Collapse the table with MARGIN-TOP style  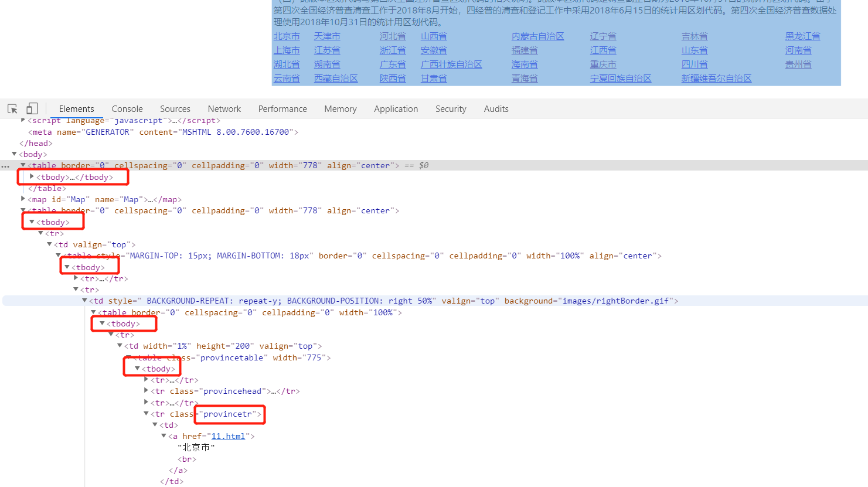coord(58,256)
